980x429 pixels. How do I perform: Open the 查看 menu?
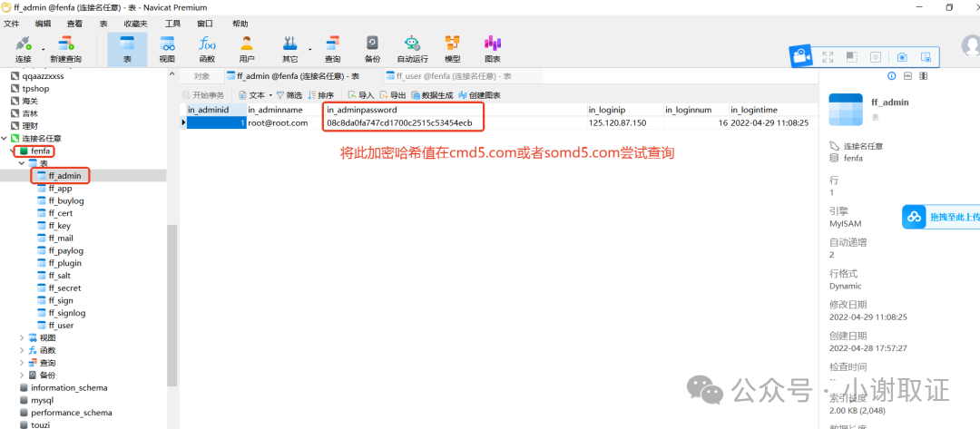click(74, 24)
